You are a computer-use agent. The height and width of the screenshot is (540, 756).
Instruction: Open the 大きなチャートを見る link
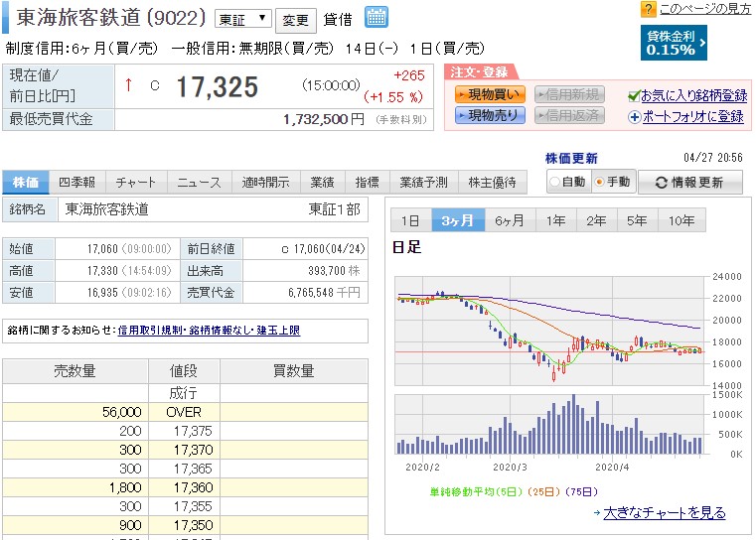pos(665,512)
